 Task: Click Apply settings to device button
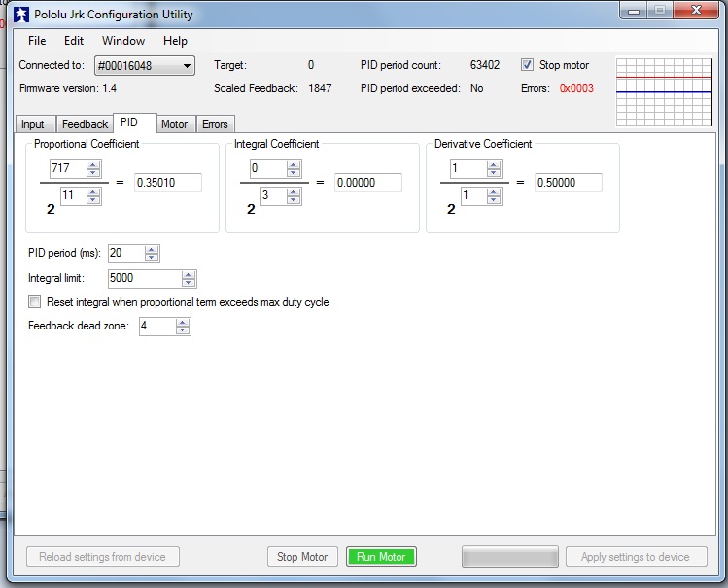point(636,557)
